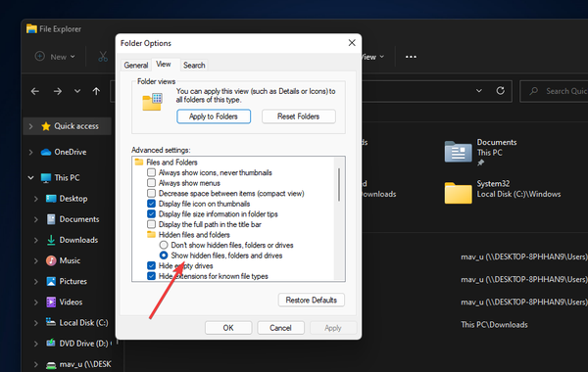Click the Files and Folders group heading
The width and height of the screenshot is (588, 372).
171,163
